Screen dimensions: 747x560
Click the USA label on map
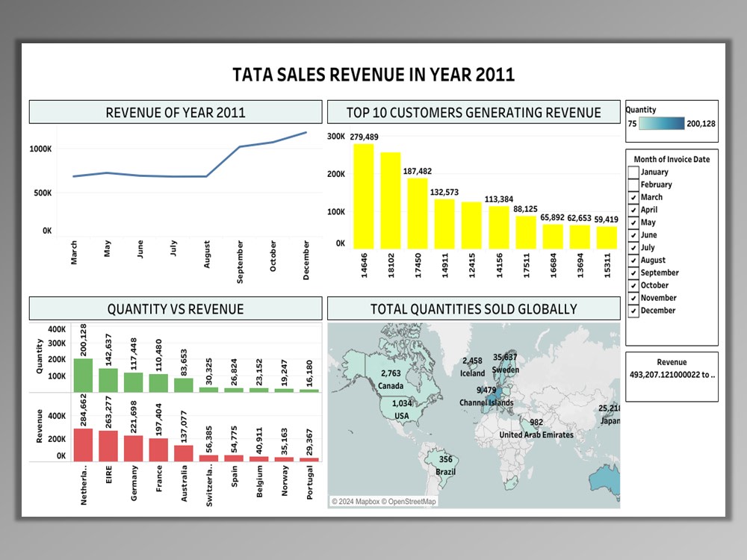coord(402,416)
